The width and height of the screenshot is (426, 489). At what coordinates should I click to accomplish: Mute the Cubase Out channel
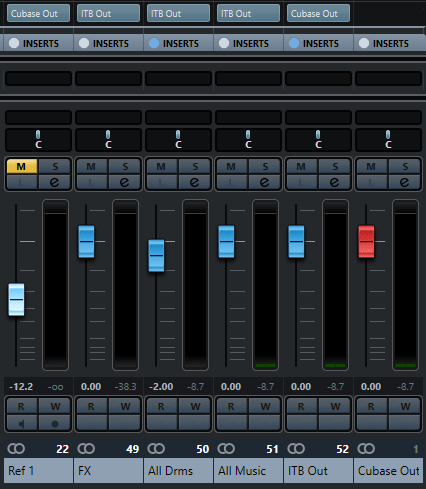(x=372, y=166)
